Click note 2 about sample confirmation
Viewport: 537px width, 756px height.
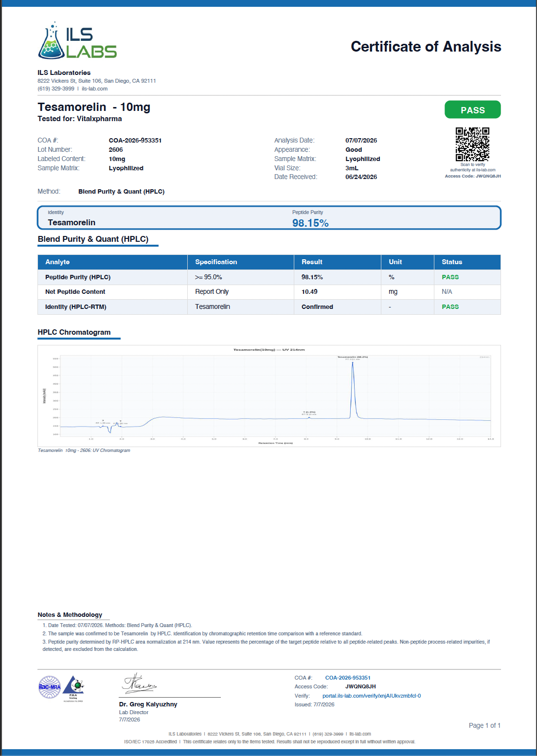(202, 634)
